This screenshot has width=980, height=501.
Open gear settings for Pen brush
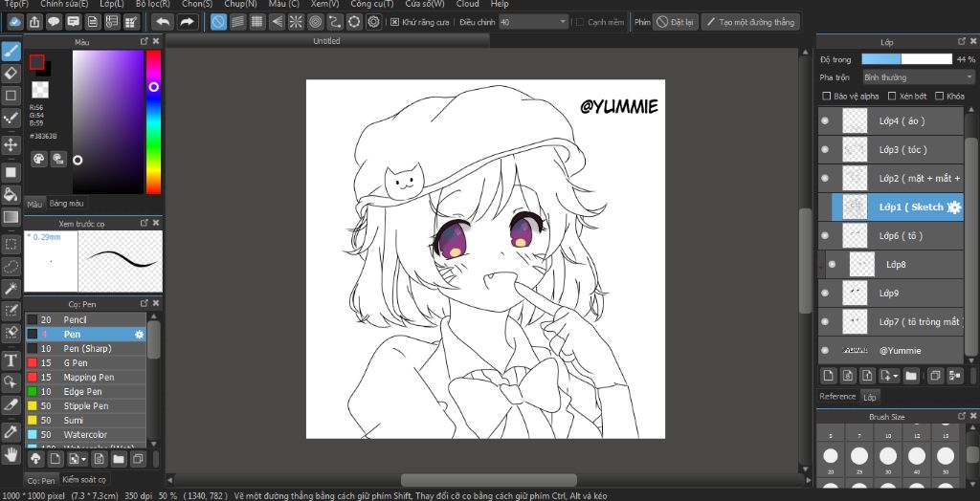click(x=140, y=335)
